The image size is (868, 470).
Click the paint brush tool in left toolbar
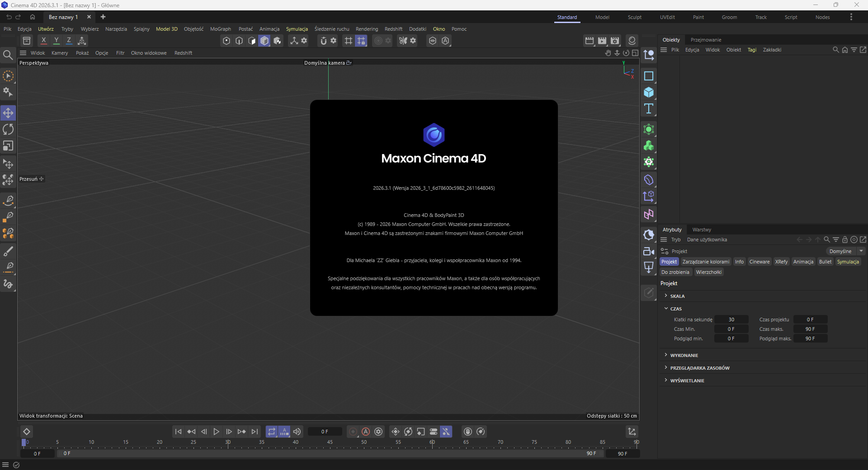tap(8, 251)
